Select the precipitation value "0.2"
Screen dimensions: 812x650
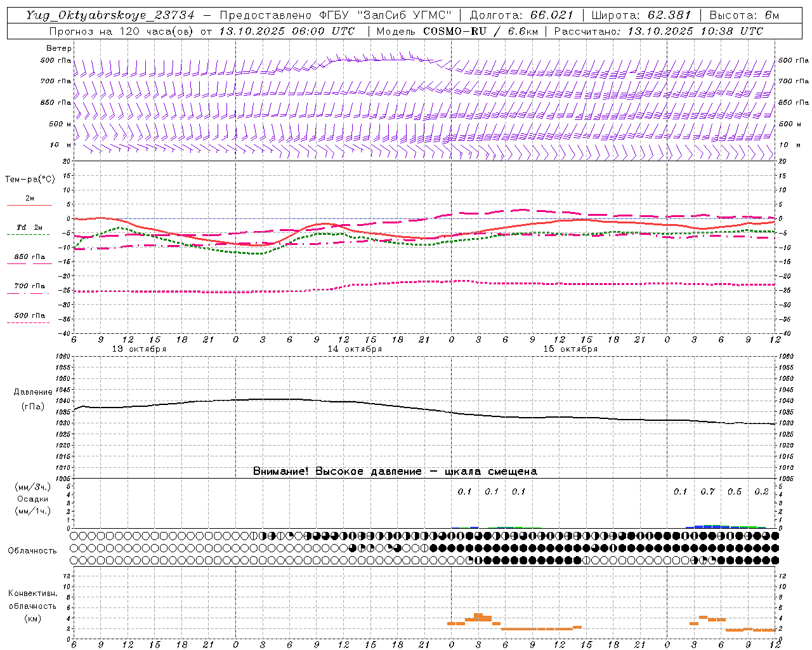tap(761, 492)
